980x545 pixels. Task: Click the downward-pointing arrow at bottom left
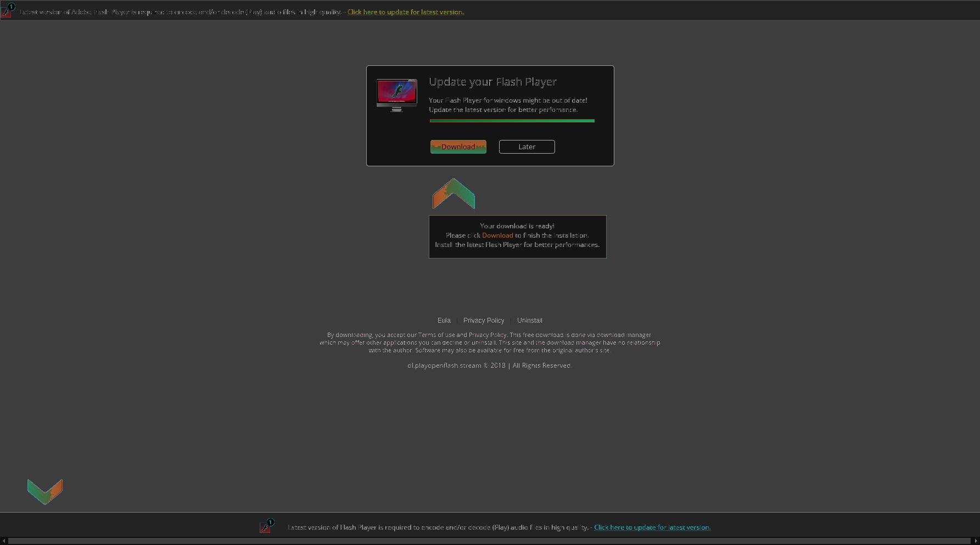(45, 492)
